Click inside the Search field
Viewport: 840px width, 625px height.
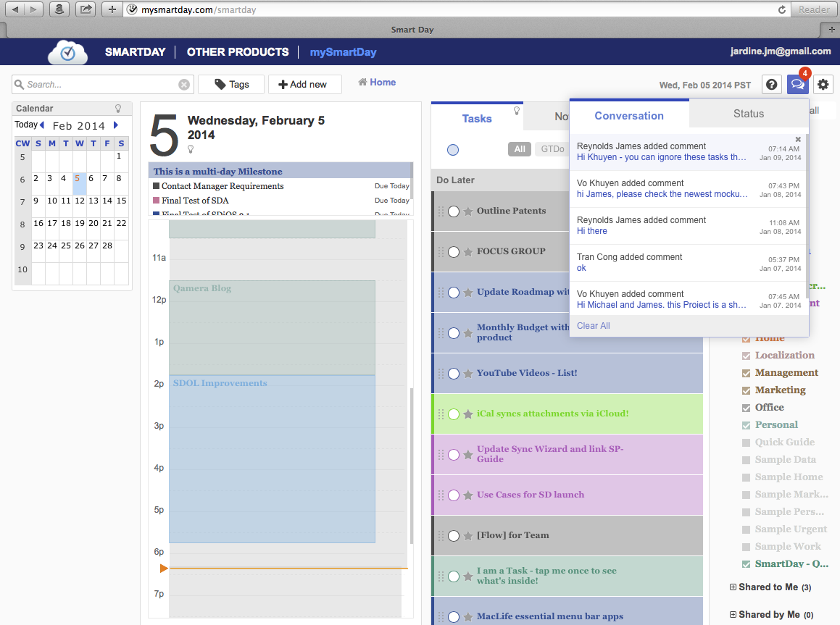[x=101, y=85]
